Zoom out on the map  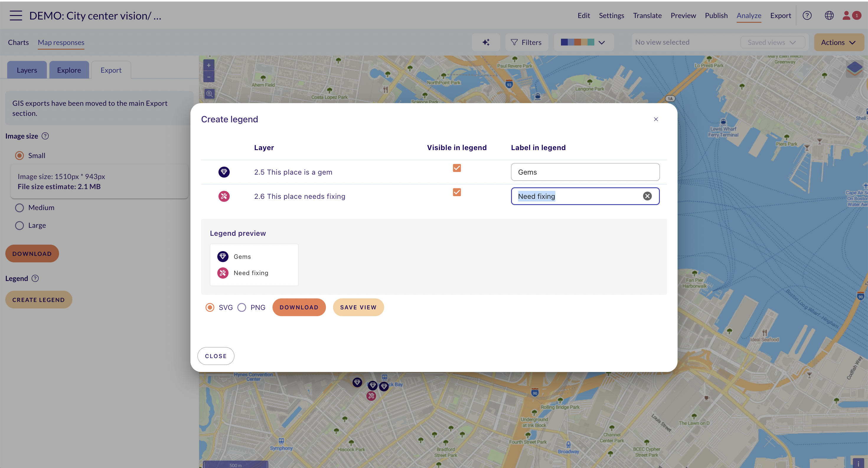tap(209, 77)
